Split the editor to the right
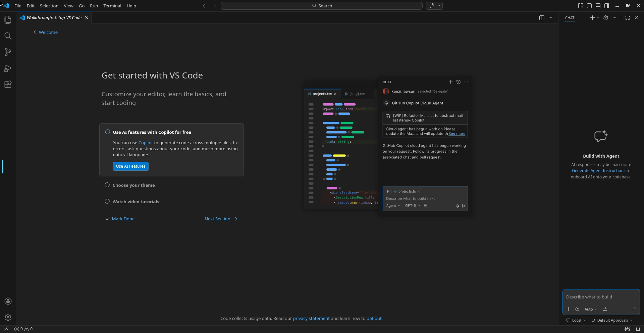Image resolution: width=644 pixels, height=333 pixels. (541, 18)
